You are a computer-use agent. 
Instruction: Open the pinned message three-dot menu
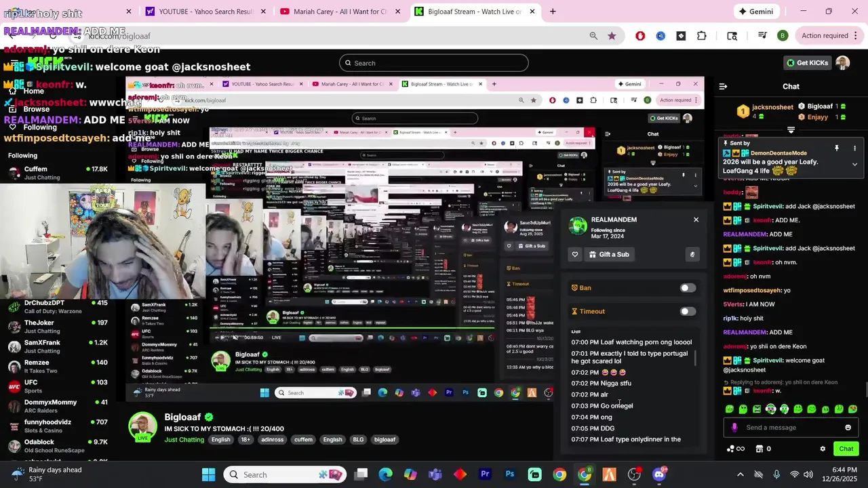(854, 148)
